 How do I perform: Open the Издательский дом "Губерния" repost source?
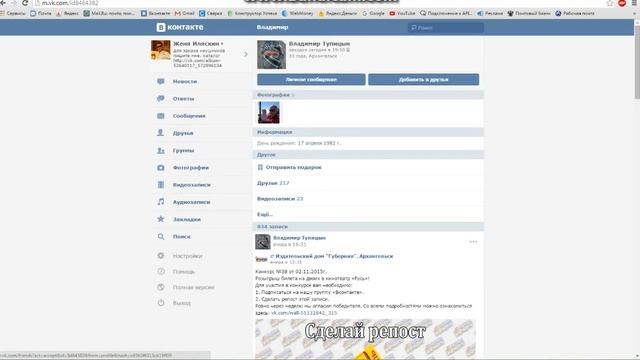[x=334, y=256]
